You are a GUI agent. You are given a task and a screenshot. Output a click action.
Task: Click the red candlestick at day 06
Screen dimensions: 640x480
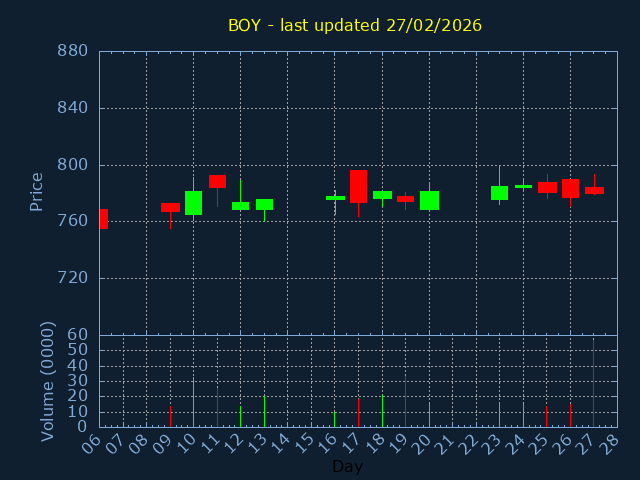(x=103, y=219)
